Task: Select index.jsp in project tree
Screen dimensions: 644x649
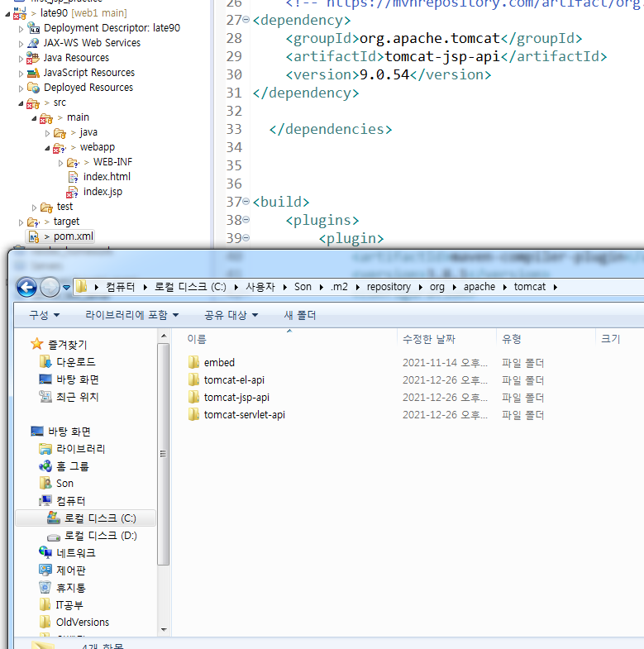Action: point(103,192)
